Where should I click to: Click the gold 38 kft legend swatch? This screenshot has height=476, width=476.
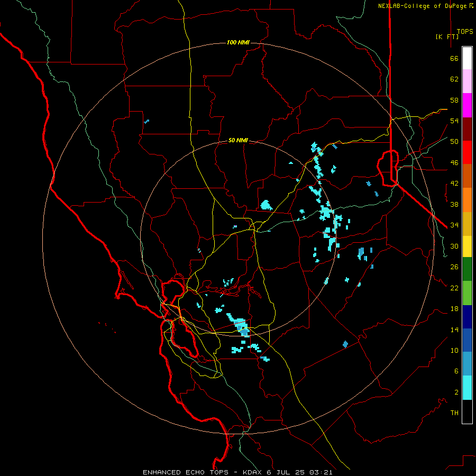click(467, 224)
